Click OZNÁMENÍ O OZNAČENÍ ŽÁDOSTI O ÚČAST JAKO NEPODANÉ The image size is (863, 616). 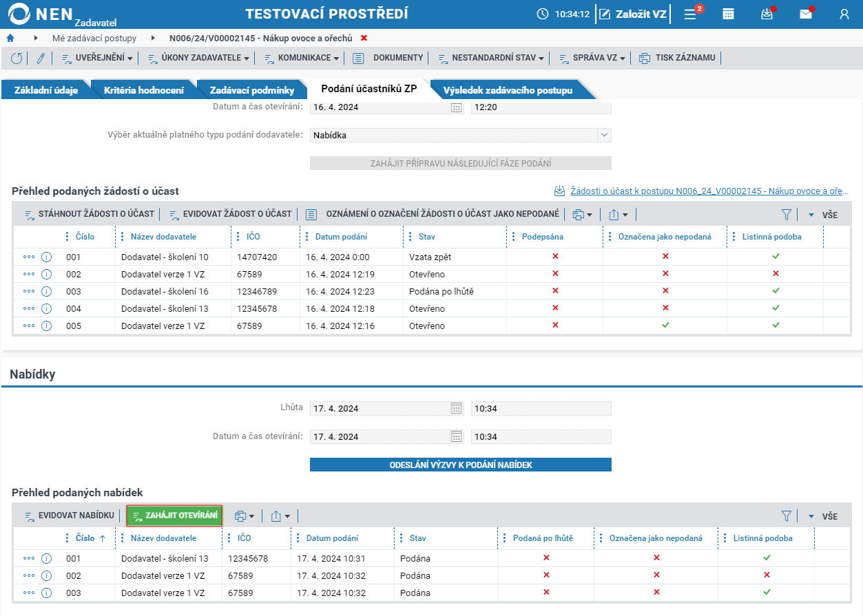pyautogui.click(x=432, y=214)
